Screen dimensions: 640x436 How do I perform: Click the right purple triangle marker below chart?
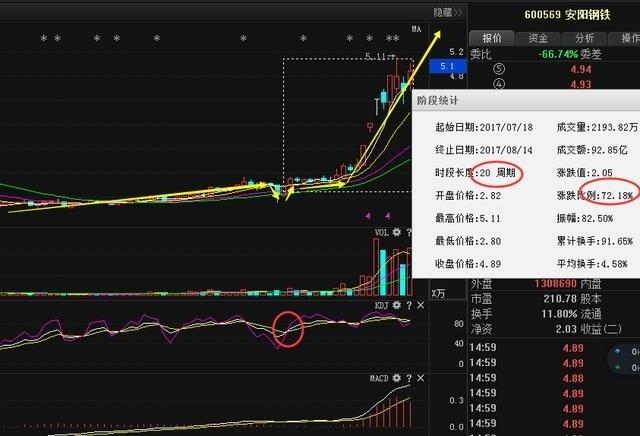(x=387, y=216)
